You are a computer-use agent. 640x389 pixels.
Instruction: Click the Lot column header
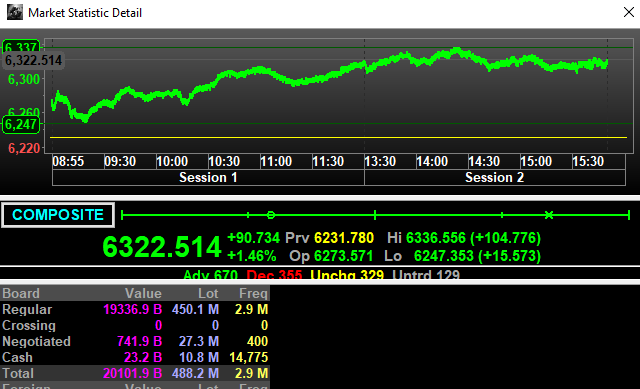[x=208, y=293]
